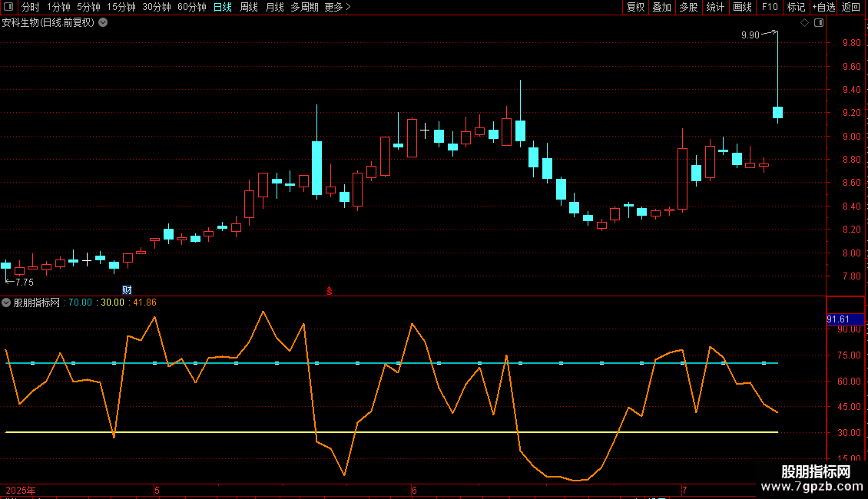Open the 安科生物 chart title dropdown
The image size is (868, 499).
pos(103,23)
